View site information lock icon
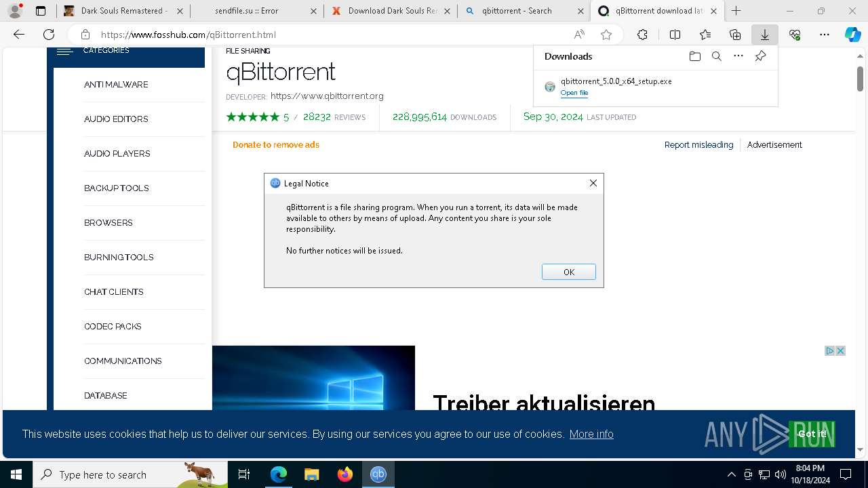The height and width of the screenshot is (488, 868). point(85,35)
